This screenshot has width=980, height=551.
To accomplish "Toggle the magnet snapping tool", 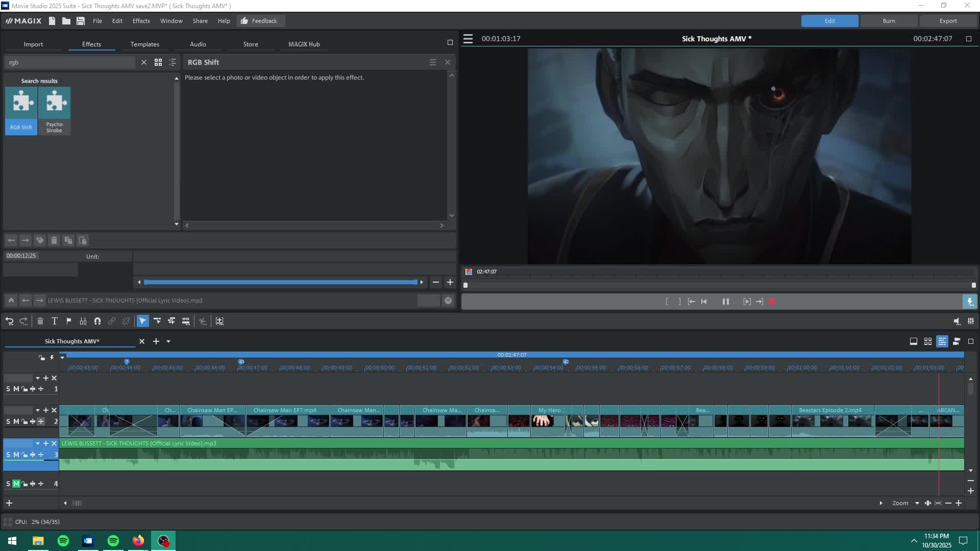I will pos(97,321).
